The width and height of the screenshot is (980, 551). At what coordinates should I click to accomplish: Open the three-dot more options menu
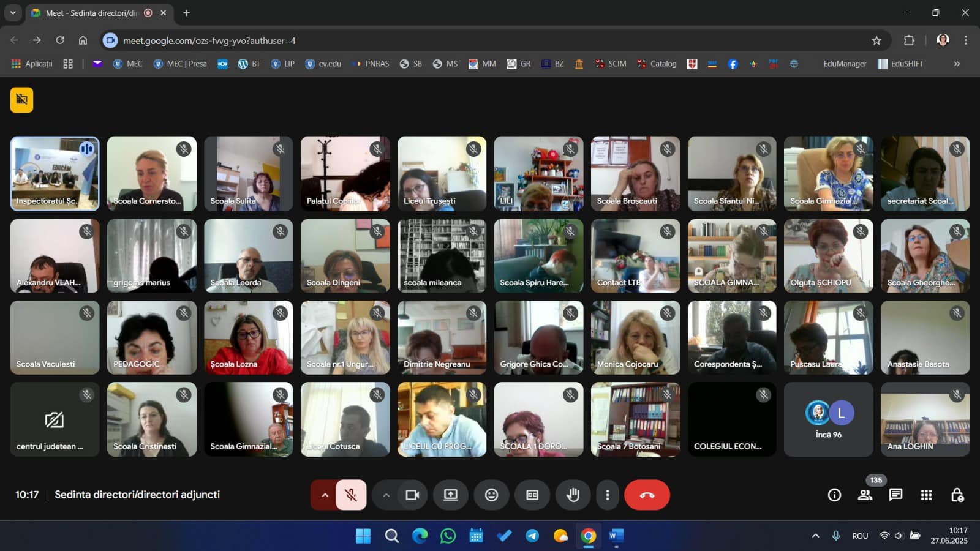tap(607, 495)
